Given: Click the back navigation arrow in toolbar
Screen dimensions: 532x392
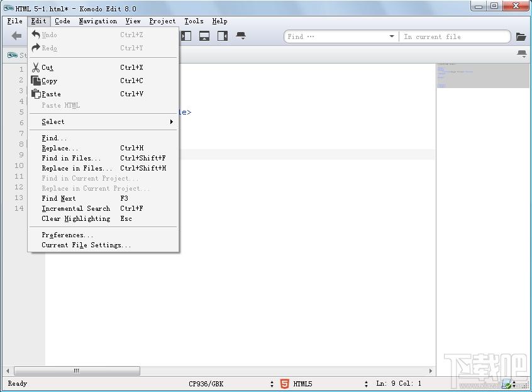Looking at the screenshot, I should point(16,36).
